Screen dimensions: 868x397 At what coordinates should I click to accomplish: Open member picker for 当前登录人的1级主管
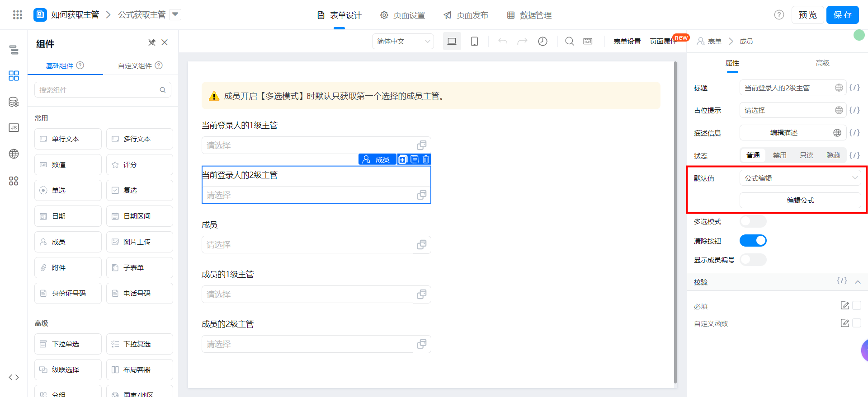tap(422, 145)
